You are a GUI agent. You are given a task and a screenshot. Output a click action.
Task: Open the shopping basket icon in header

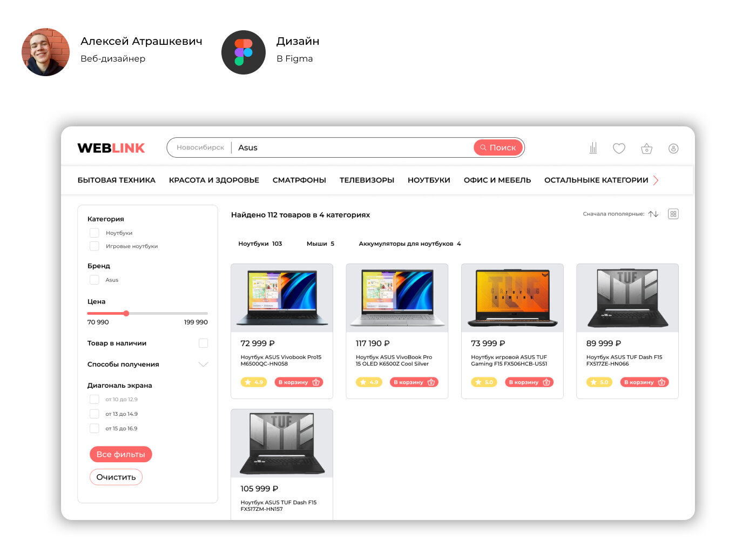[x=646, y=148]
